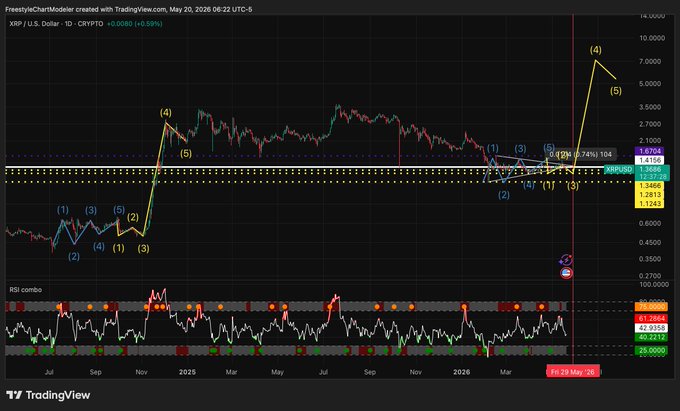
Task: Click the FreestyleChartModeler attribution header text
Action: click(129, 9)
